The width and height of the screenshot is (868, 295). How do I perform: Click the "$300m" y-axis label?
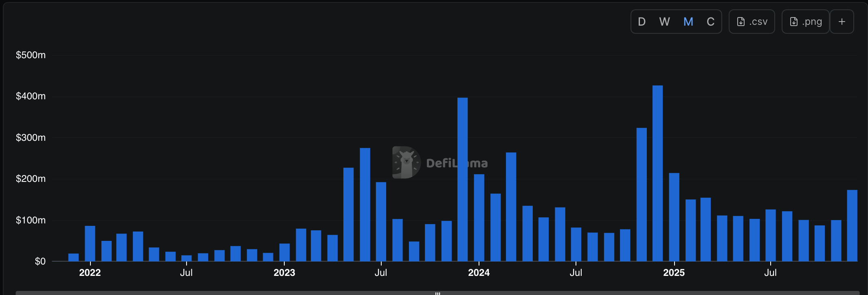pos(31,138)
